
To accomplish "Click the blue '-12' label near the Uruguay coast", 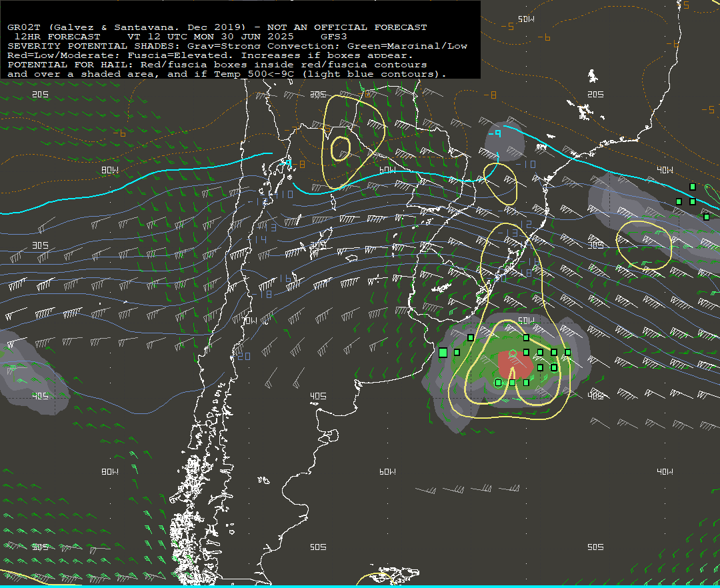I will (523, 224).
